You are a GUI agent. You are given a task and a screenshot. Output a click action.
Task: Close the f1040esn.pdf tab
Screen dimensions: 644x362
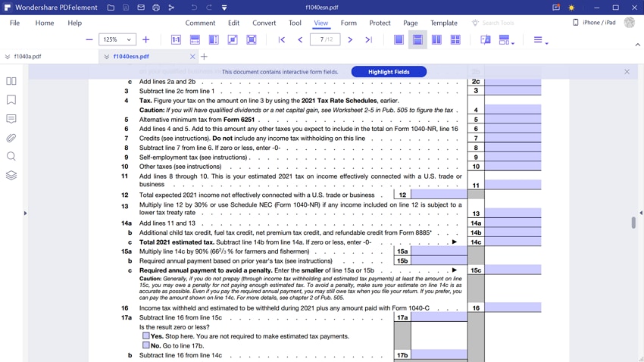pyautogui.click(x=192, y=57)
